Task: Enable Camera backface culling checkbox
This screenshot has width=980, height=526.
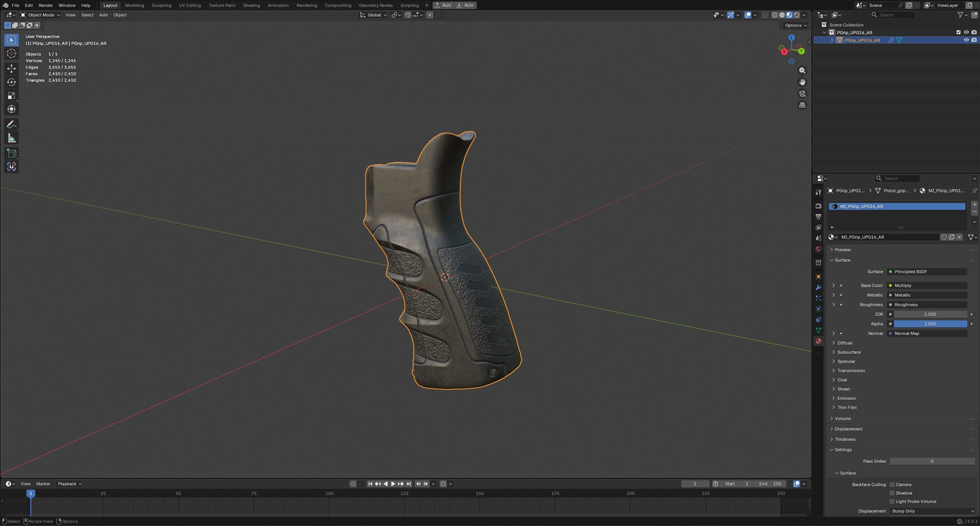Action: pyautogui.click(x=892, y=485)
